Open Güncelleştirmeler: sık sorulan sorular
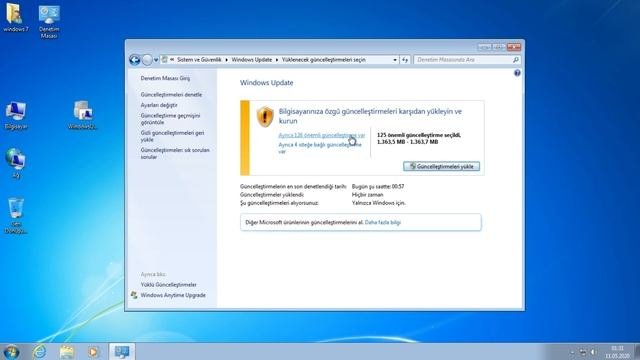 tap(175, 153)
